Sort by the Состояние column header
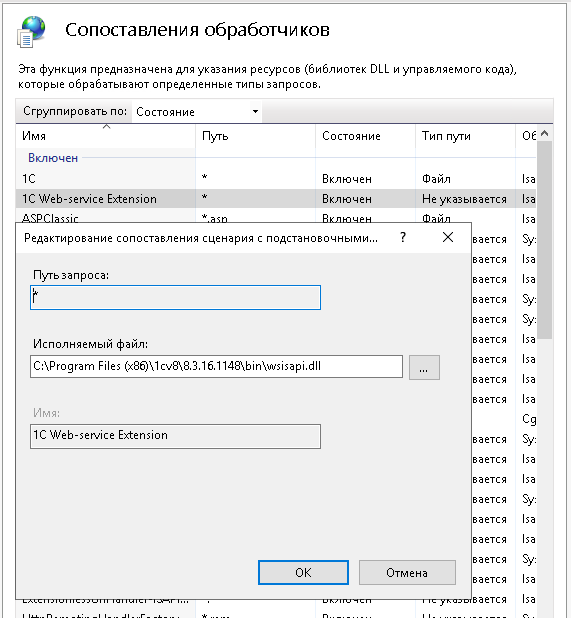Viewport: 571px width, 618px height. [365, 136]
